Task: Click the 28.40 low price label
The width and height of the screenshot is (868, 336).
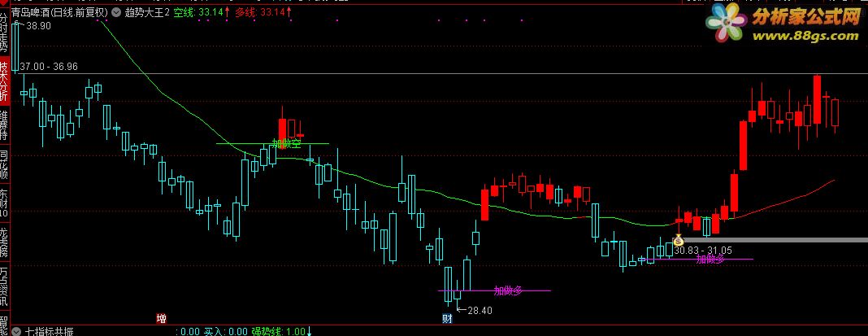Action: (480, 311)
